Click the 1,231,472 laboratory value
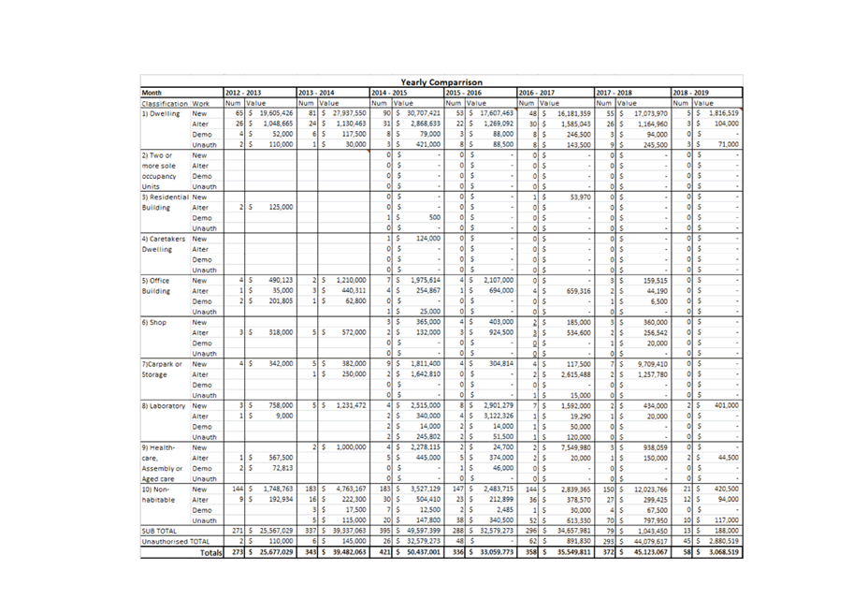The height and width of the screenshot is (614, 868). coord(351,405)
